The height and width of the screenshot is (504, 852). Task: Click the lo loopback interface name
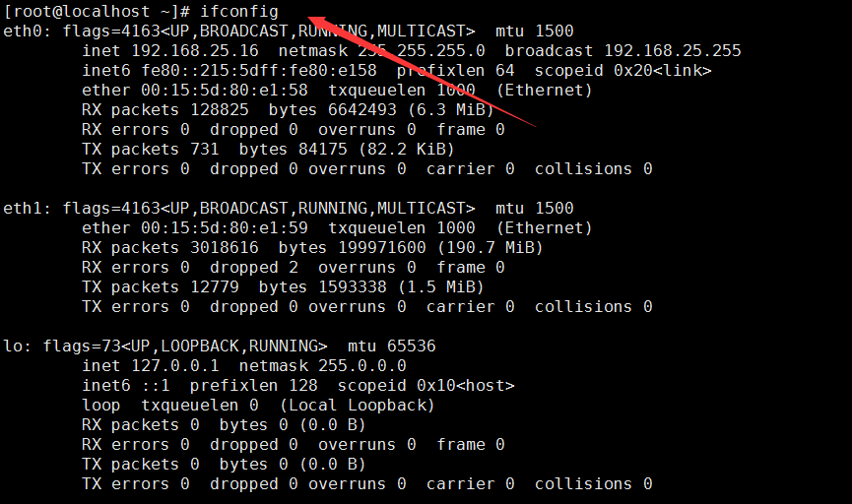point(13,346)
